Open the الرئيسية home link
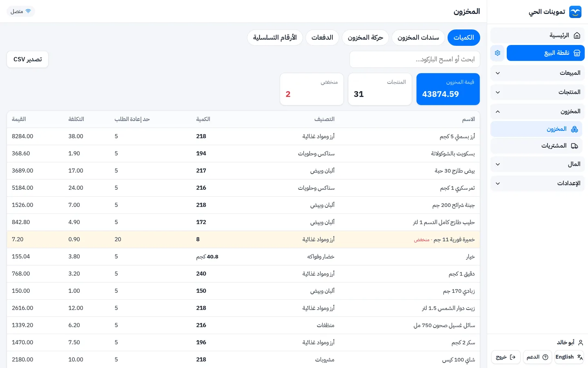 [x=537, y=36]
